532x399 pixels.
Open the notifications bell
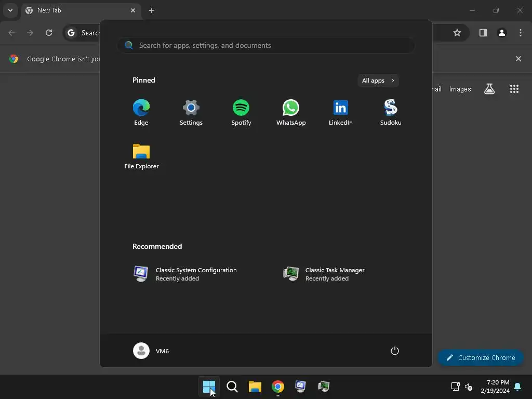pyautogui.click(x=518, y=387)
